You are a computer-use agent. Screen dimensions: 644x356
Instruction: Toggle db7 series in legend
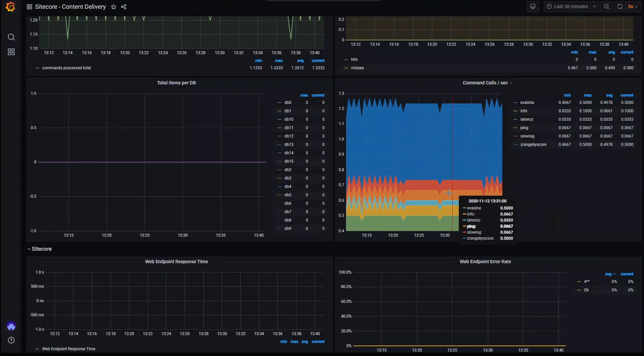[288, 212]
